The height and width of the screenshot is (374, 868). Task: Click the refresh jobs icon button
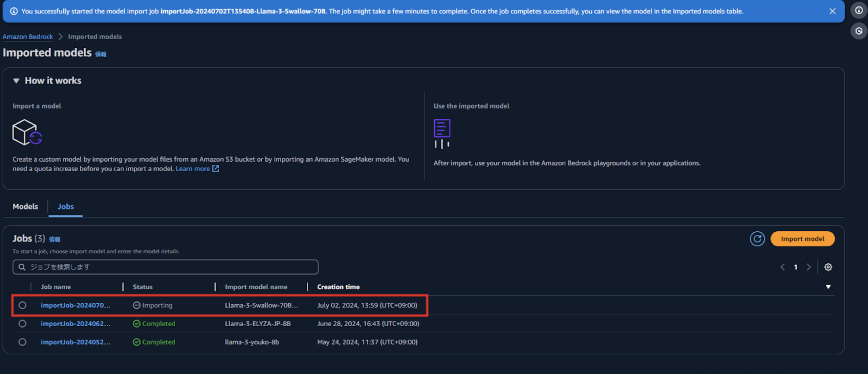(757, 239)
